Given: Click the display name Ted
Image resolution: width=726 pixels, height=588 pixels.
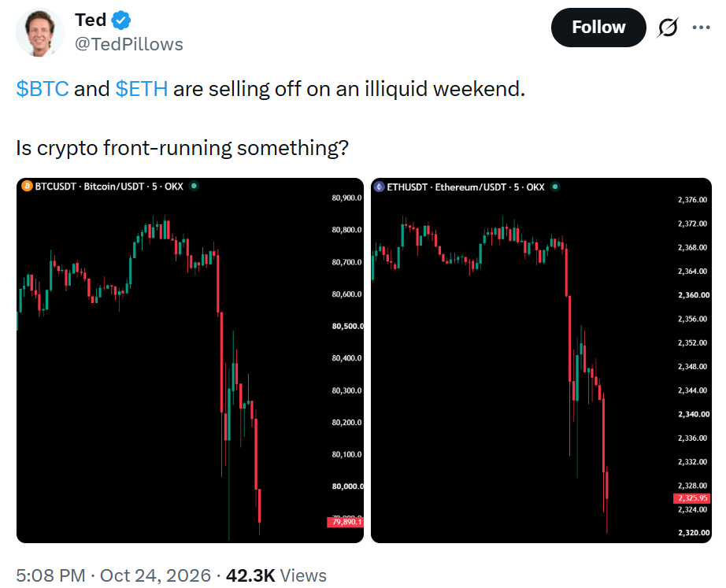Looking at the screenshot, I should coord(91,20).
